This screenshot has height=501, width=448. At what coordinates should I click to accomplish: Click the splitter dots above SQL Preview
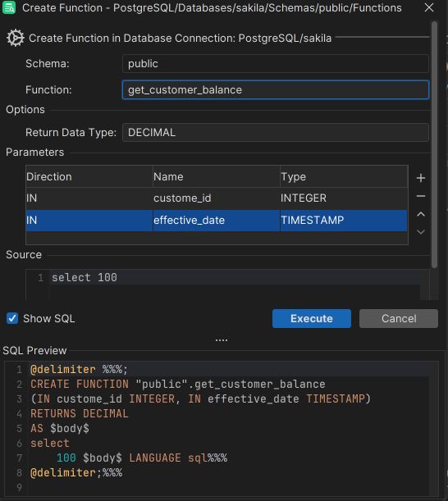pyautogui.click(x=222, y=340)
